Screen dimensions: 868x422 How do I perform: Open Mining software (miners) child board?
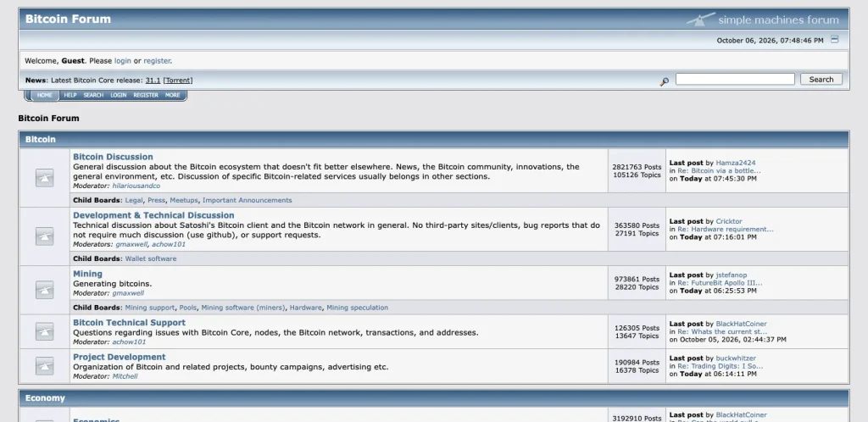point(243,308)
